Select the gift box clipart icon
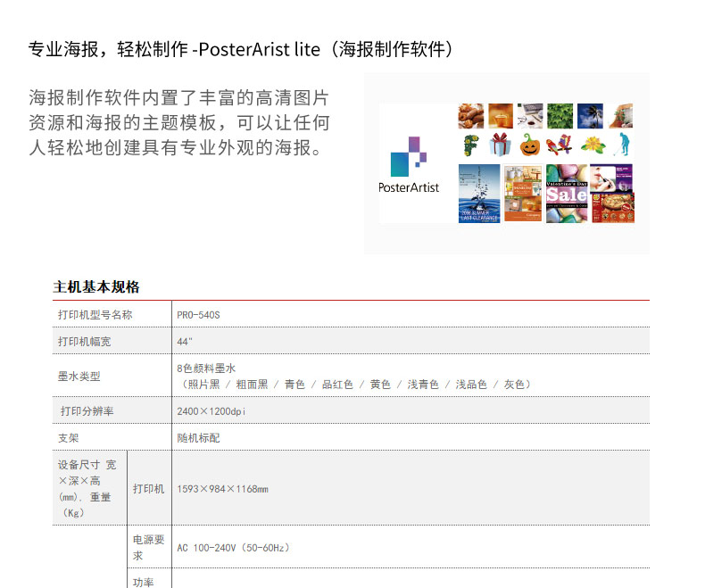 point(501,145)
